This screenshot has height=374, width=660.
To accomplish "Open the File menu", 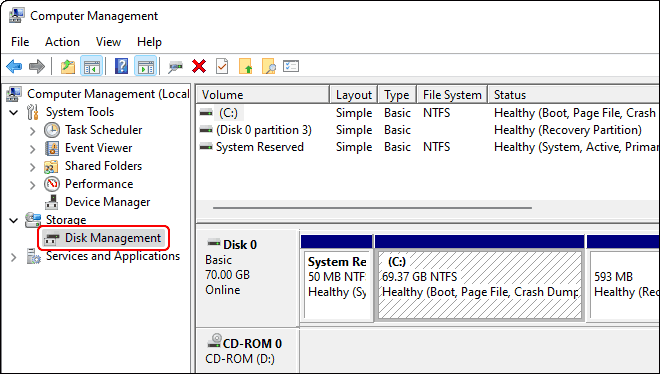I will [20, 42].
